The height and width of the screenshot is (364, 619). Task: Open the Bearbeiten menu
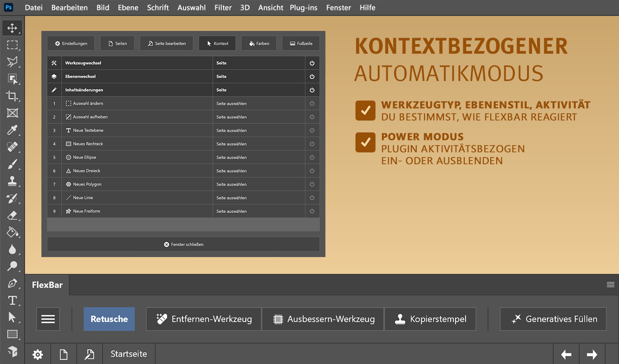pyautogui.click(x=70, y=8)
